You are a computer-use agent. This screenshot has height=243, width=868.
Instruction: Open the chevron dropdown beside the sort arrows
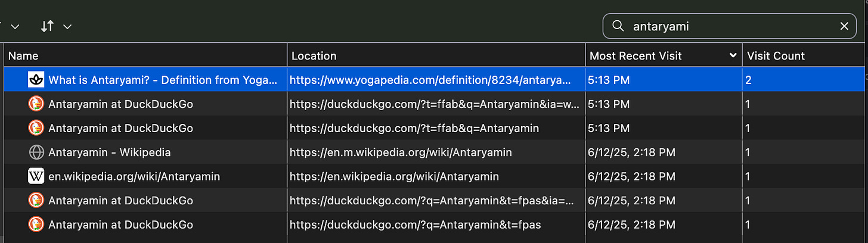67,27
